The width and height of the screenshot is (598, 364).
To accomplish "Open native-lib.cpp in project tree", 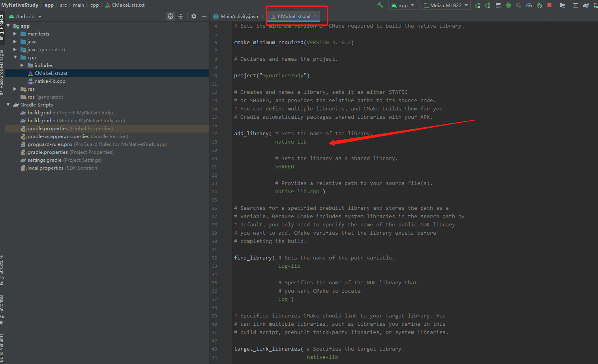I will (107, 81).
